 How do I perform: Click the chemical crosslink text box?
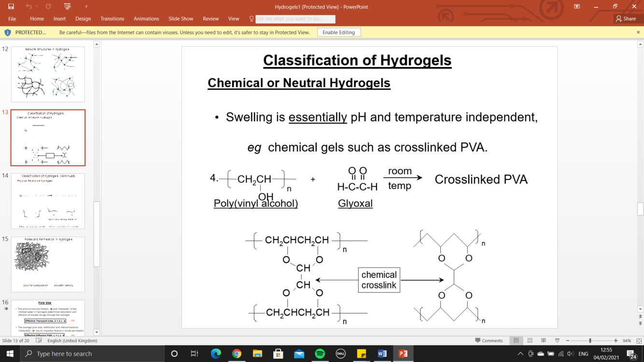[x=379, y=280]
